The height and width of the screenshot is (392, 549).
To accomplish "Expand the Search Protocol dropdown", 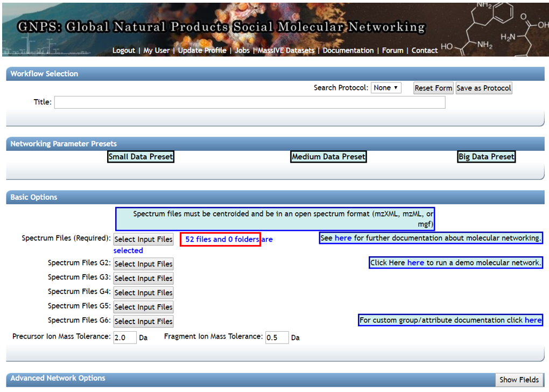I will tap(386, 88).
